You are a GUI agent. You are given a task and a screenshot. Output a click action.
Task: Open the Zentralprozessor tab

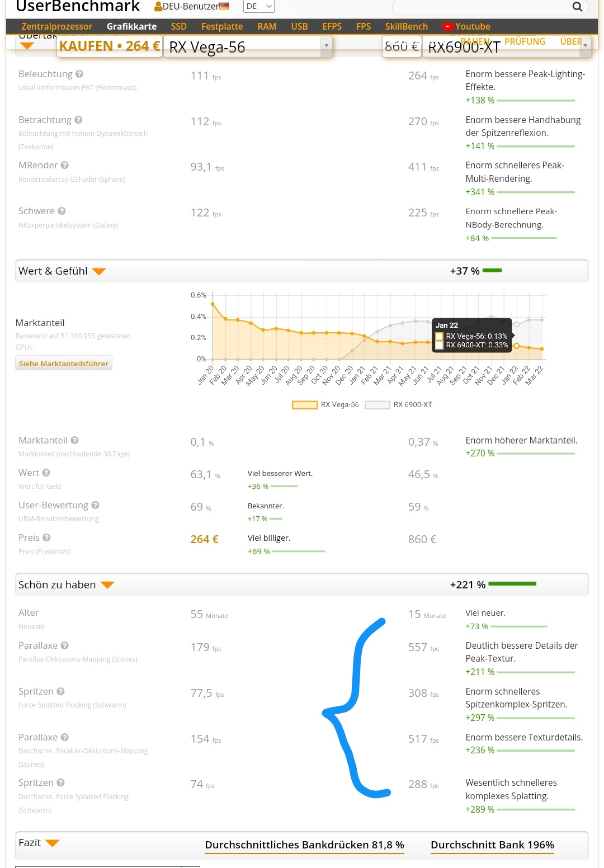pyautogui.click(x=56, y=26)
